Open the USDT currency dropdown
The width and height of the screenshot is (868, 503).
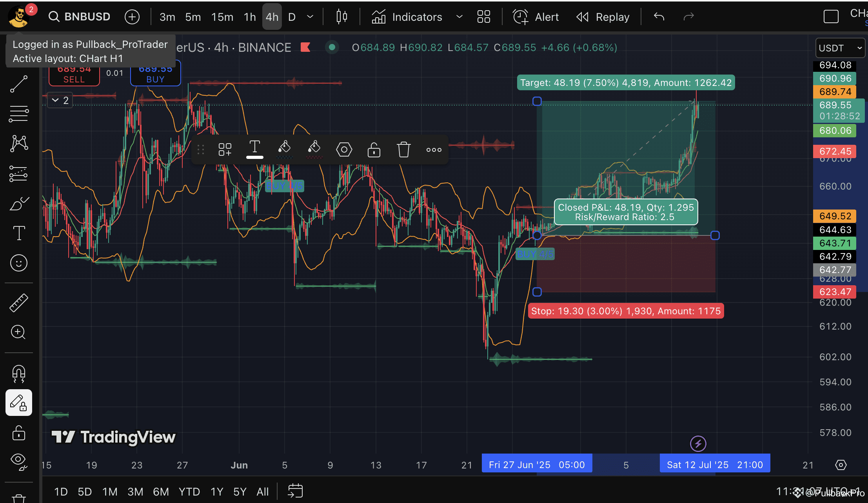point(840,48)
